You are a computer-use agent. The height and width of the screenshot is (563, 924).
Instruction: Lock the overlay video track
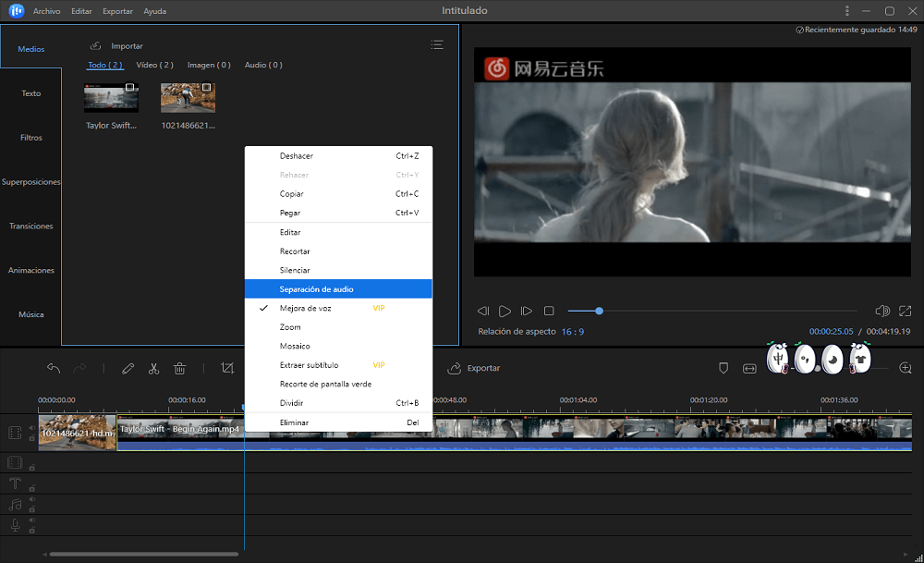(x=31, y=468)
